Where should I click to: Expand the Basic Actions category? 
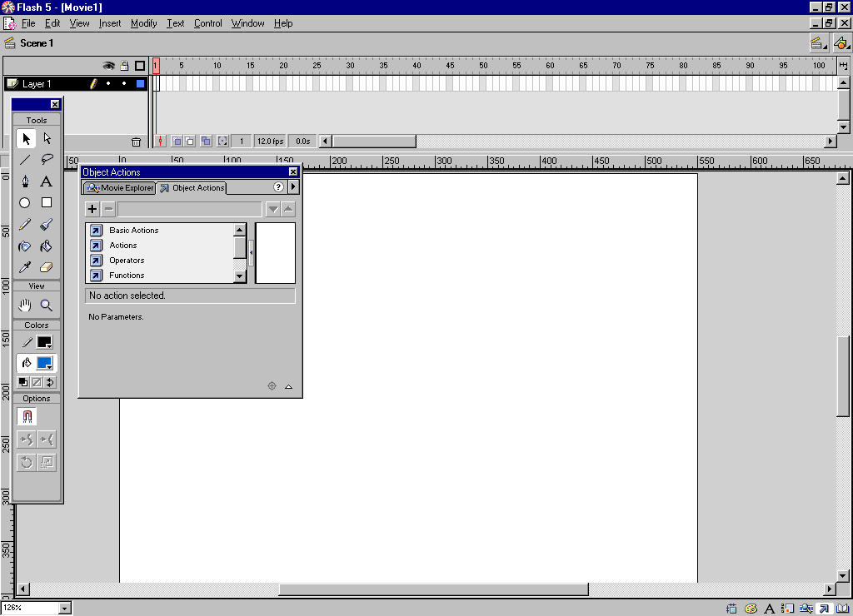[133, 230]
